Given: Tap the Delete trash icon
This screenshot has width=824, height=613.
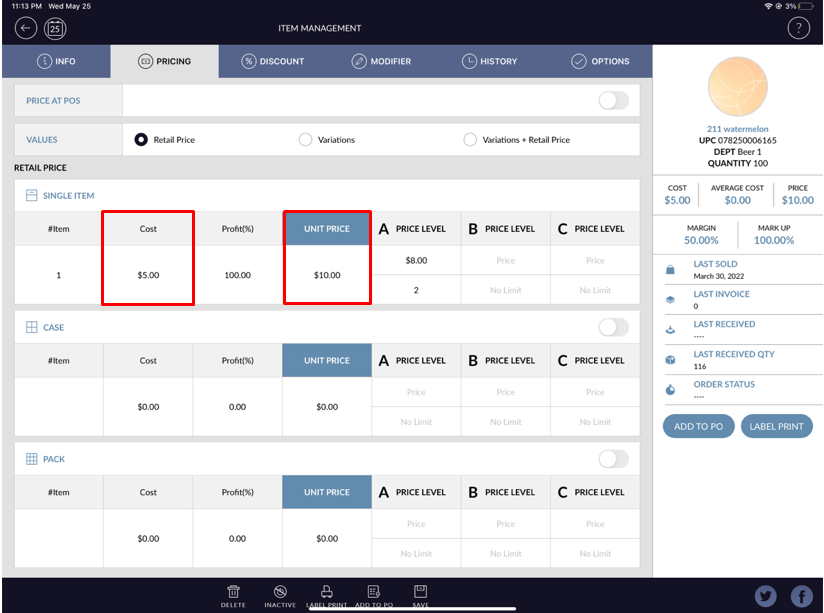Looking at the screenshot, I should [233, 593].
